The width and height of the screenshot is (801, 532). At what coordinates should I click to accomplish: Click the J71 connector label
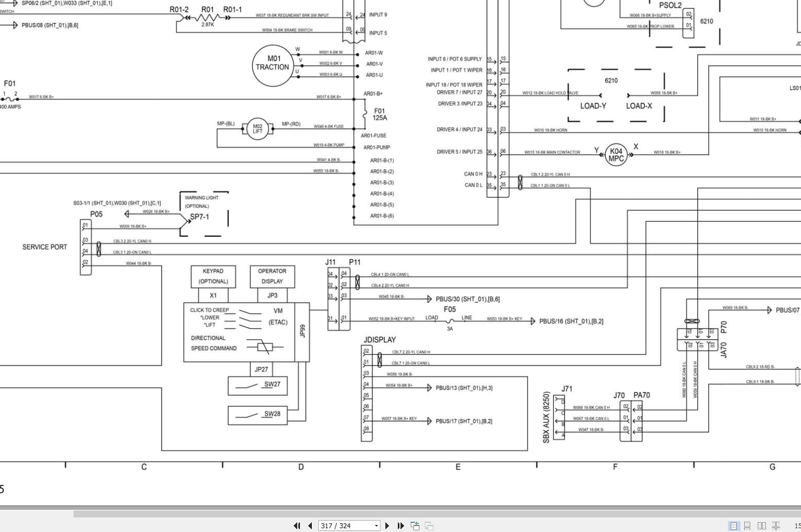(x=566, y=389)
